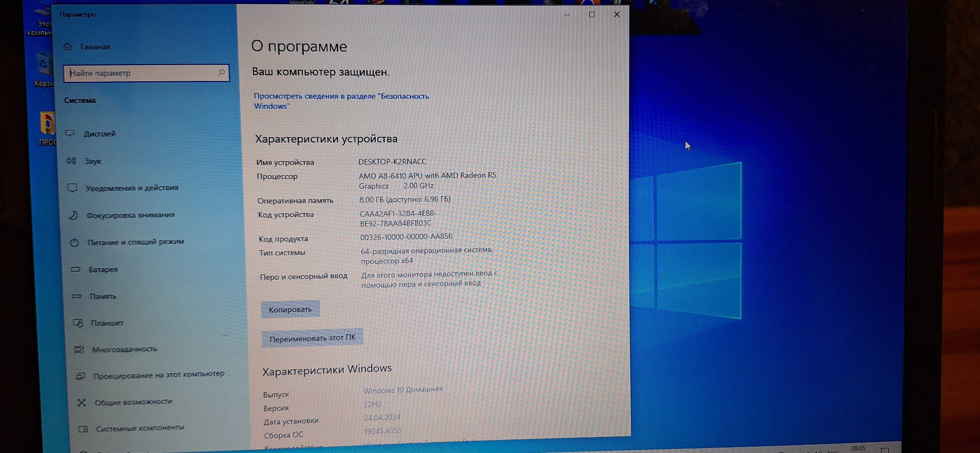
Task: Minimize the Параметры window
Action: [x=567, y=14]
